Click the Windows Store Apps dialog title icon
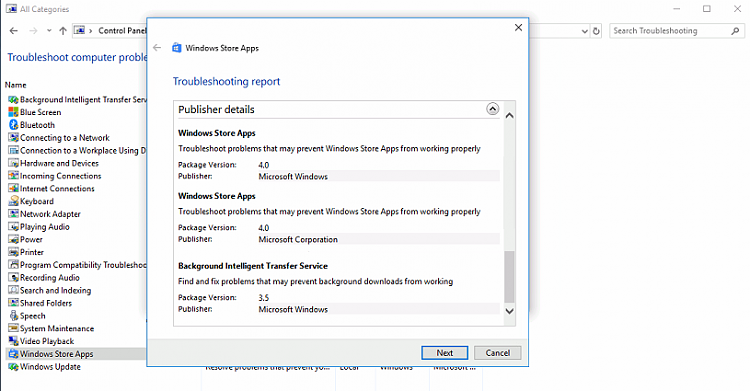The height and width of the screenshot is (391, 750). point(177,48)
